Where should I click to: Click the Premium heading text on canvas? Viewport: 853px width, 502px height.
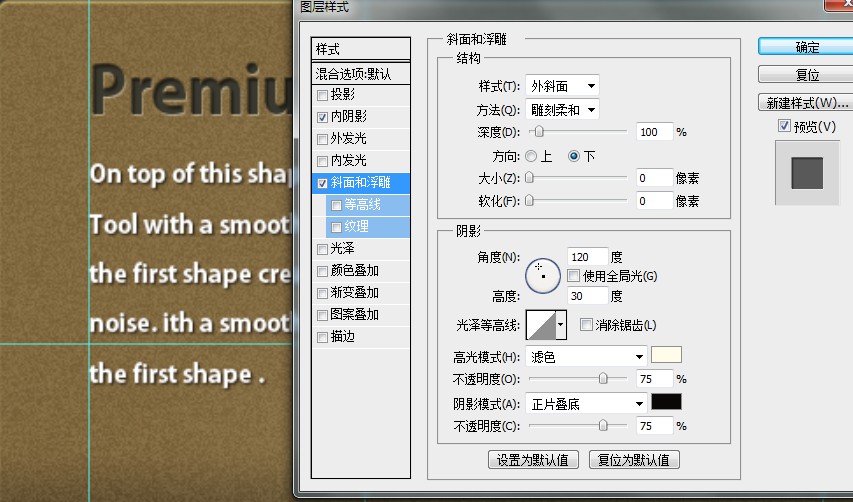pyautogui.click(x=191, y=90)
